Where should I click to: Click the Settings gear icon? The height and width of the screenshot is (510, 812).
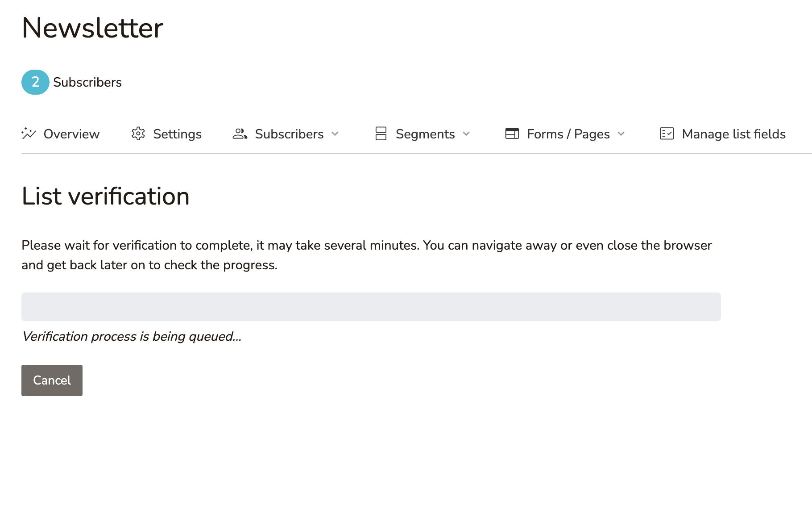(138, 134)
